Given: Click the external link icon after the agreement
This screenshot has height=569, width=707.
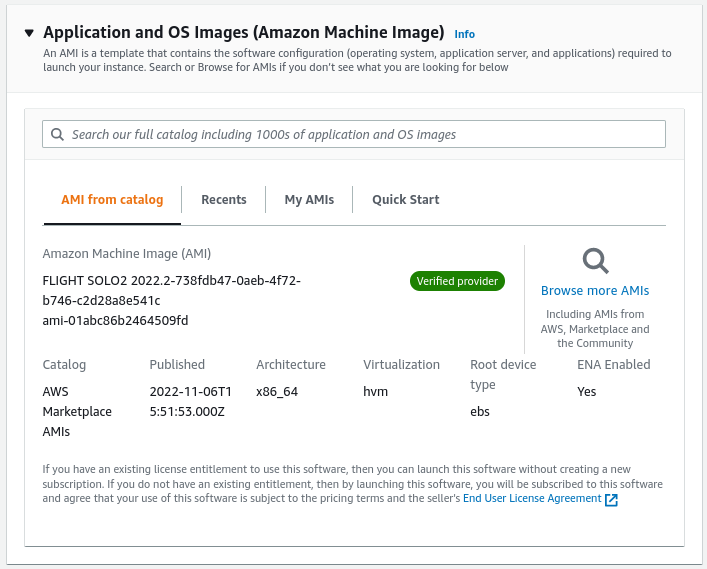Looking at the screenshot, I should (611, 500).
